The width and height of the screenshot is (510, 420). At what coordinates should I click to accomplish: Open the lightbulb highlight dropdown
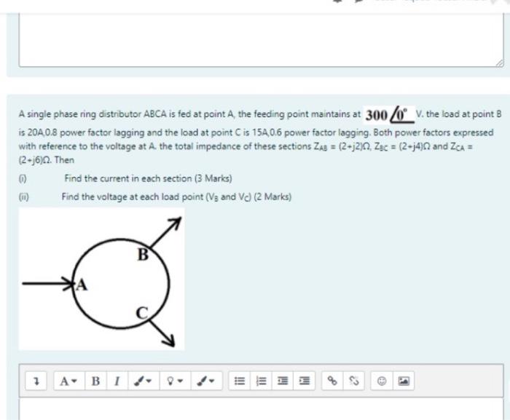coord(175,381)
